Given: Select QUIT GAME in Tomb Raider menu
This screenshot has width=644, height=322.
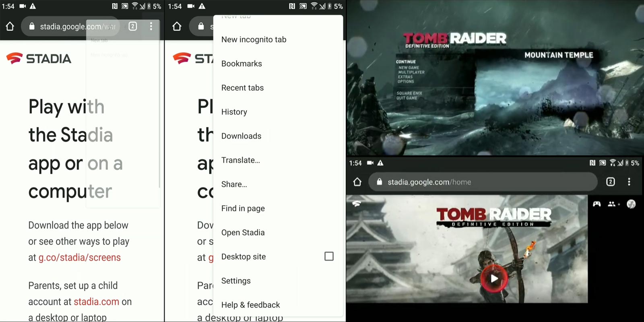Looking at the screenshot, I should tap(407, 98).
